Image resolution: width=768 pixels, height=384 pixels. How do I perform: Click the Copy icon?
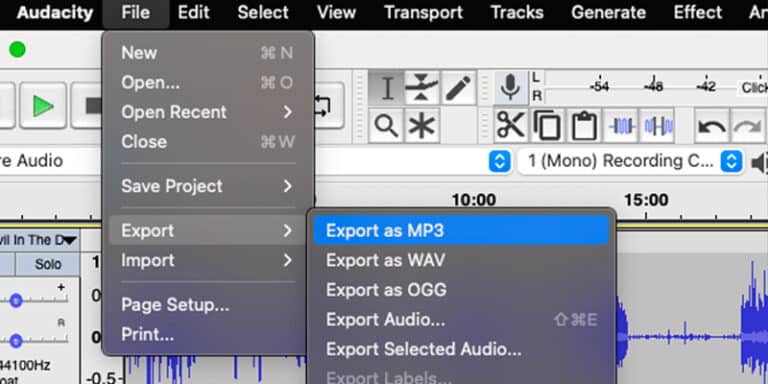tap(547, 126)
